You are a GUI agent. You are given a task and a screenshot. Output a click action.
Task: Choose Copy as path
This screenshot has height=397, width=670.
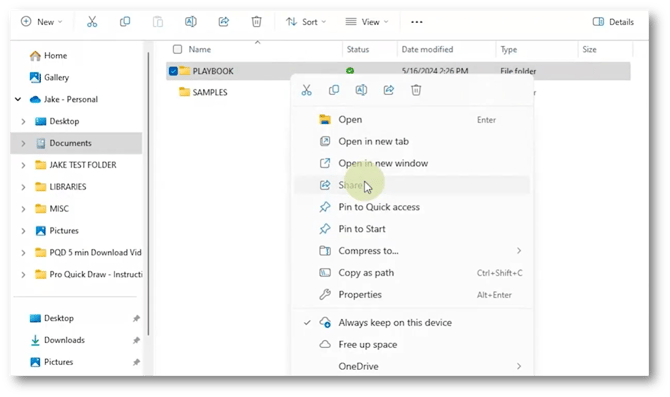(x=412, y=273)
